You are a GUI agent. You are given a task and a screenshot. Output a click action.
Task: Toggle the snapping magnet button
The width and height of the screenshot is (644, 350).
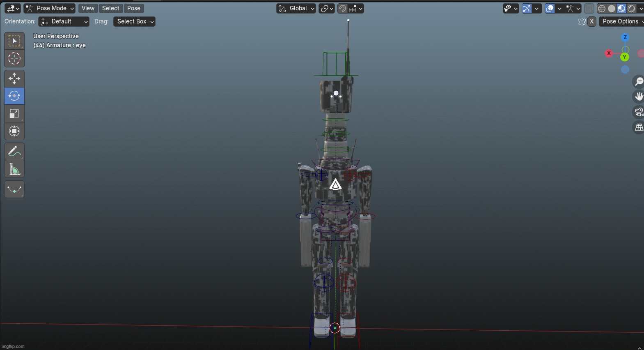[x=342, y=9]
